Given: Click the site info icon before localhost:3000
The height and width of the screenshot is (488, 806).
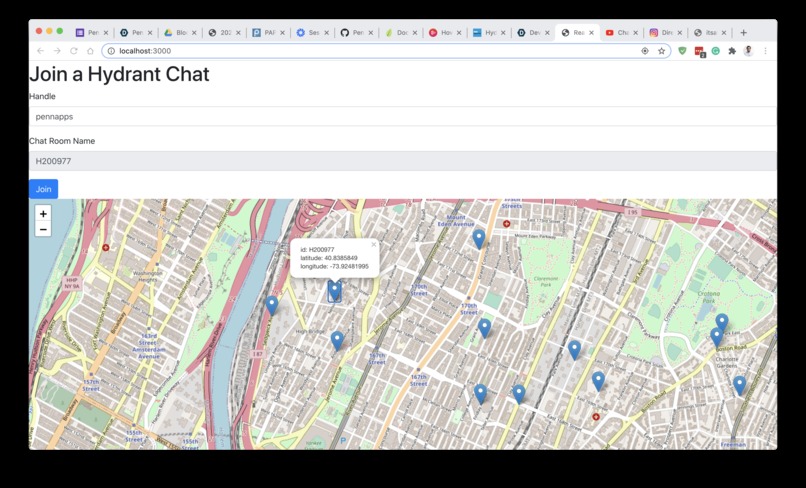Looking at the screenshot, I should 111,51.
